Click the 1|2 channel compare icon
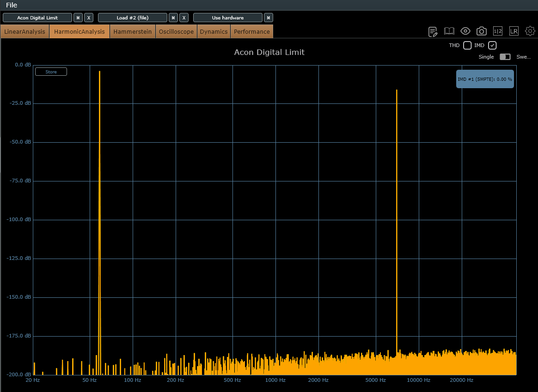Screen dimensions: 538x392 (497, 31)
